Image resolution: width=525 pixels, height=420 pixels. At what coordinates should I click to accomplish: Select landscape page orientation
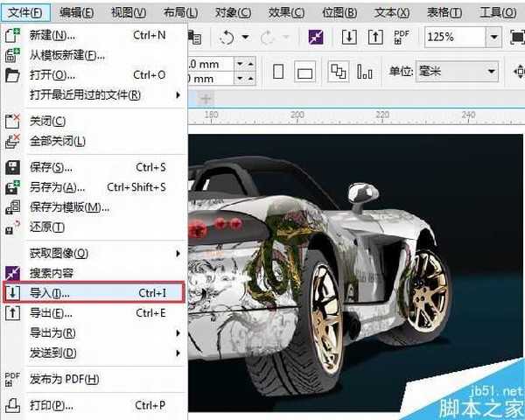304,72
